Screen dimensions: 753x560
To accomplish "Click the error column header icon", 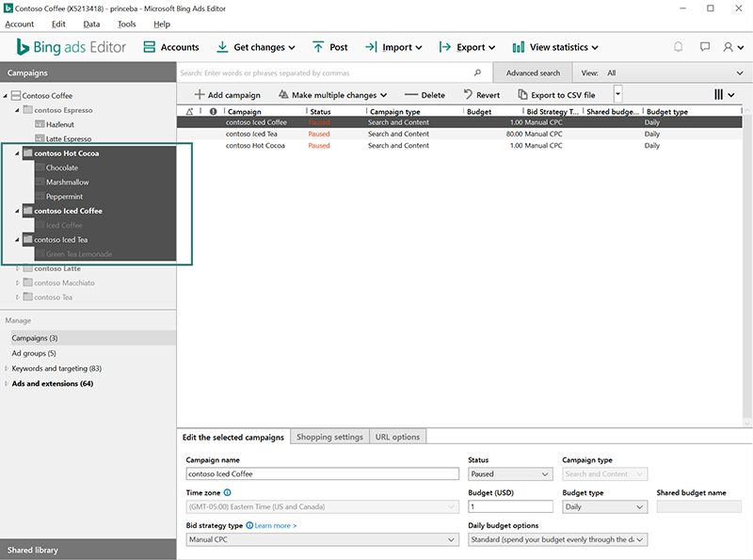I will tap(214, 111).
